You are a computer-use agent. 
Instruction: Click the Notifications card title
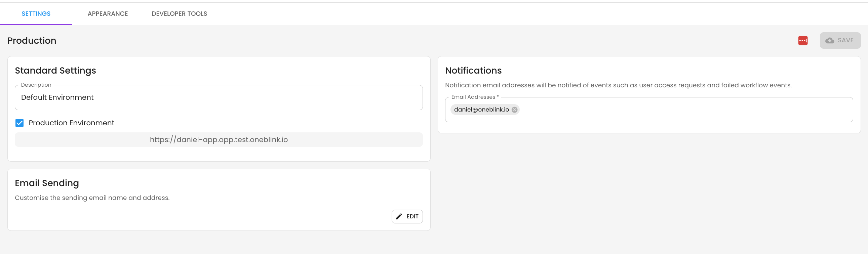473,71
